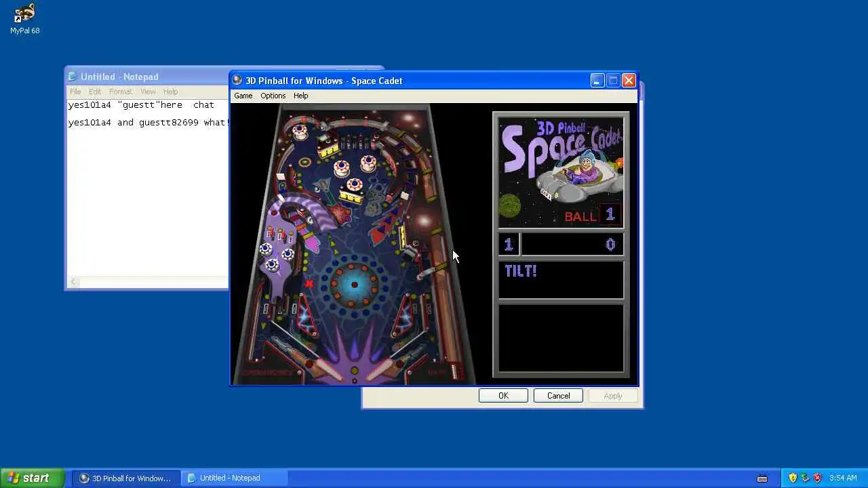Click the network connection tray icon
This screenshot has height=488, width=868.
click(x=805, y=478)
